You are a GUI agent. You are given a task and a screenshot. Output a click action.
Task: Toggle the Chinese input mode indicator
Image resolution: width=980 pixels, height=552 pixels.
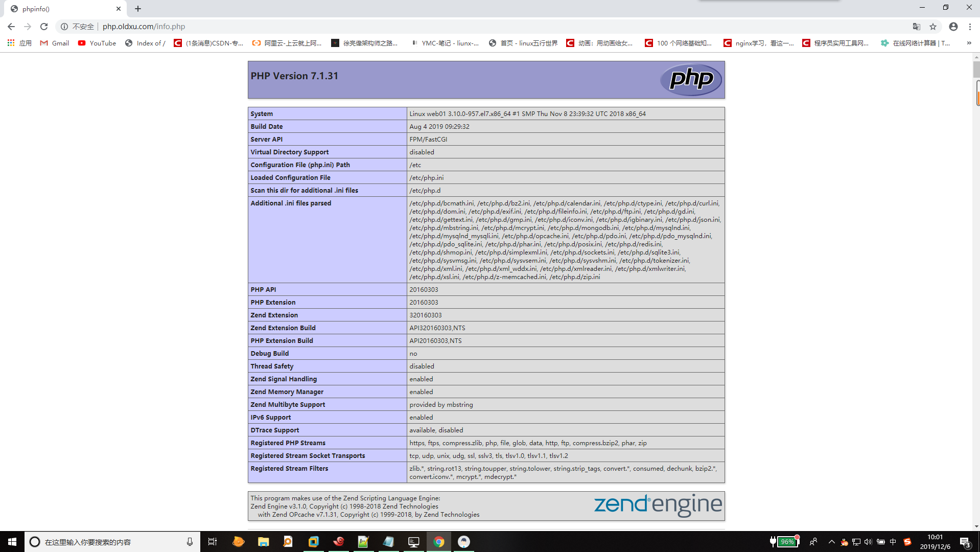[893, 542]
